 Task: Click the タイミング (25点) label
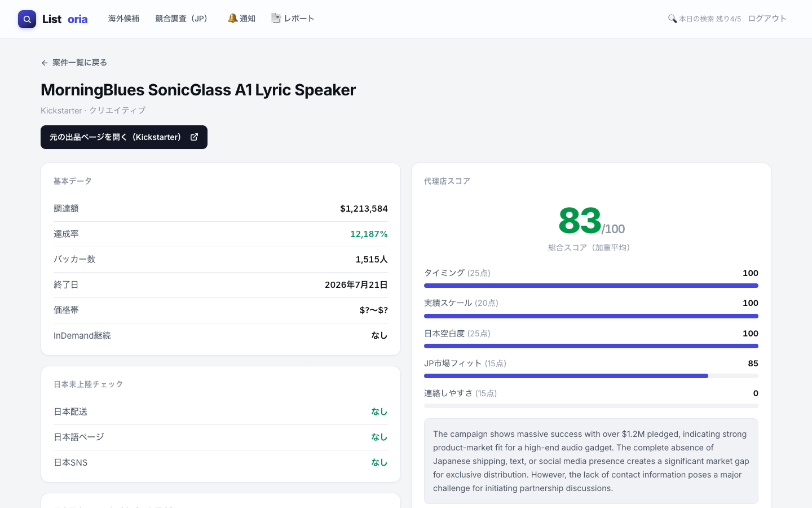coord(457,273)
